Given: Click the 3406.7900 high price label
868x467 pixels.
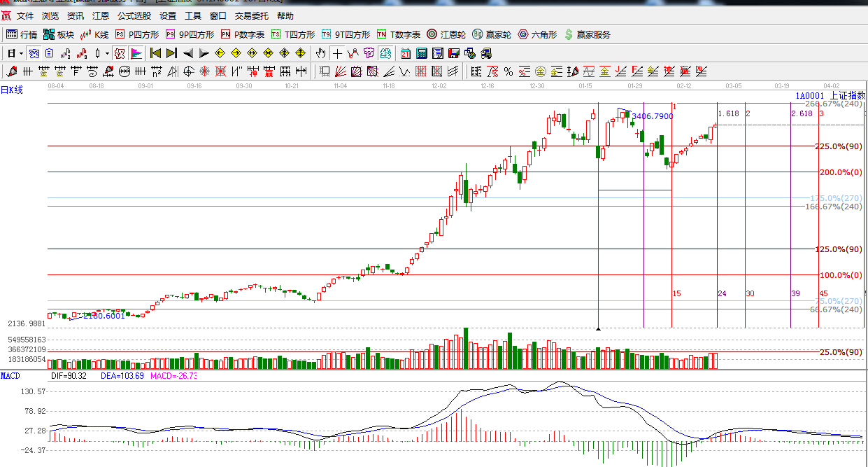Looking at the screenshot, I should pos(652,116).
